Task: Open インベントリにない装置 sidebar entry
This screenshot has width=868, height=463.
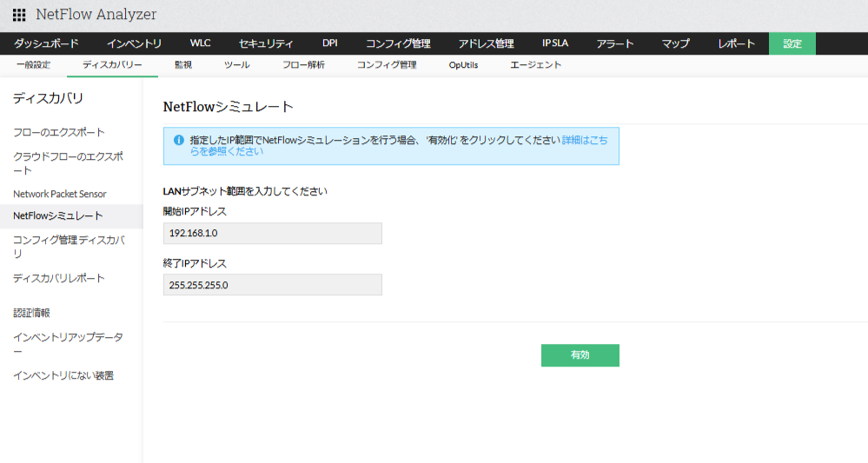Action: point(63,375)
